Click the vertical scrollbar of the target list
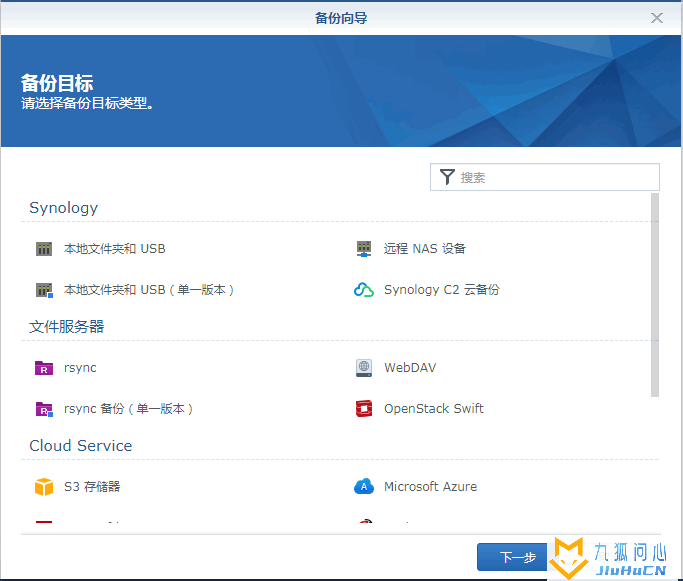This screenshot has width=683, height=581. (655, 295)
